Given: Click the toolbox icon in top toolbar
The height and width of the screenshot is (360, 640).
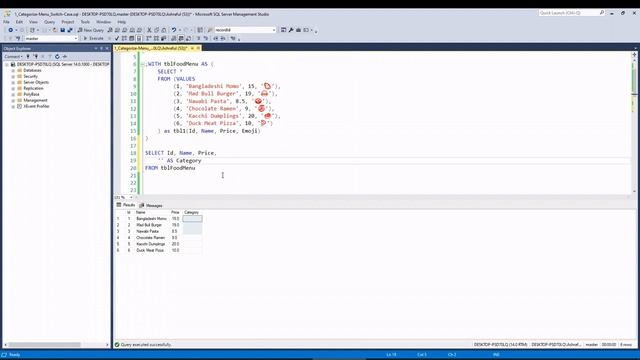Looking at the screenshot, I should click(x=298, y=30).
